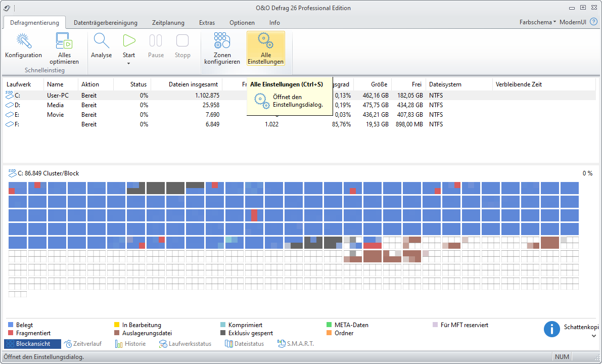Select the Movie drive row
Screen dimensions: 602x364
(x=299, y=114)
